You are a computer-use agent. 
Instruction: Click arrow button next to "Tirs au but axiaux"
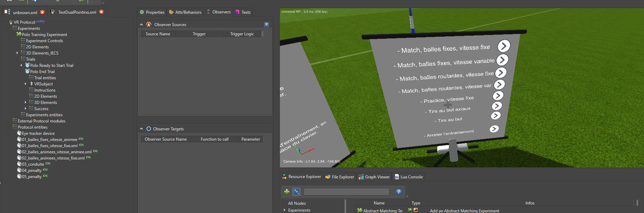tap(497, 106)
